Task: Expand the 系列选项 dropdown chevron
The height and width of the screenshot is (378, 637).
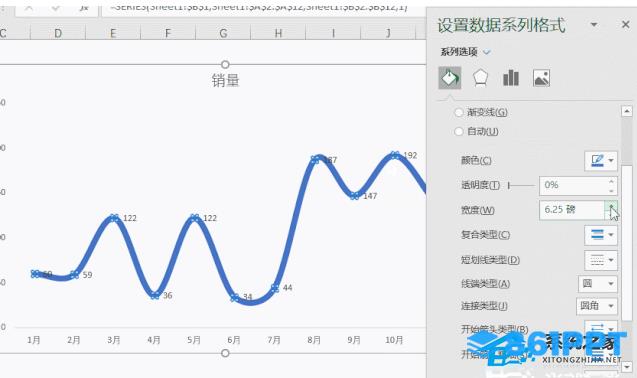Action: [x=487, y=52]
